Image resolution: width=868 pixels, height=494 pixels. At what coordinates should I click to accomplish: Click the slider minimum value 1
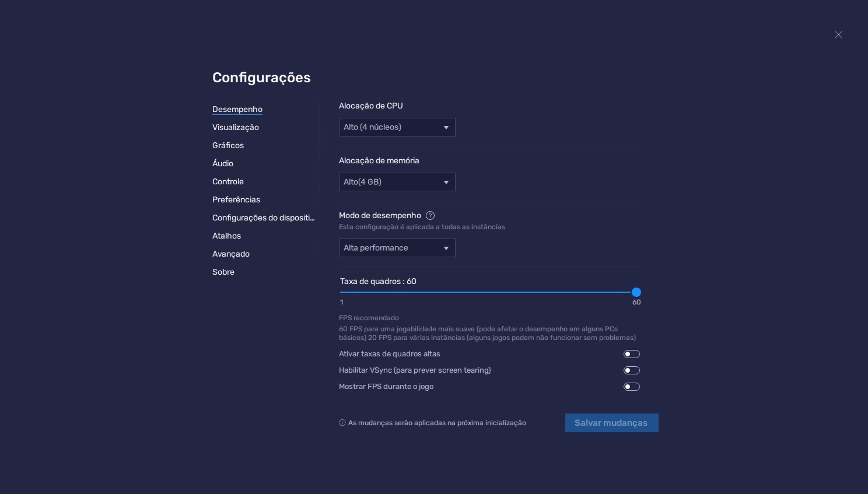click(x=342, y=302)
